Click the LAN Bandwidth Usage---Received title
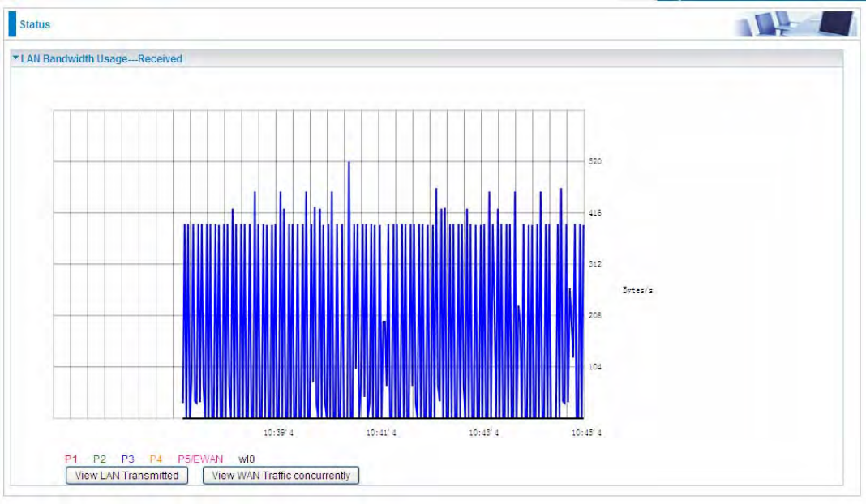866x504 pixels. point(101,59)
